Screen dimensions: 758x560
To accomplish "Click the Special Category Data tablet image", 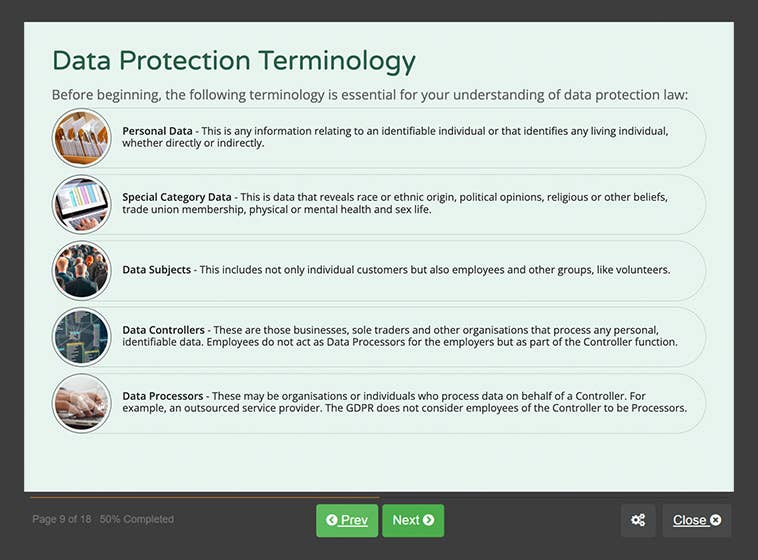I will tap(81, 204).
